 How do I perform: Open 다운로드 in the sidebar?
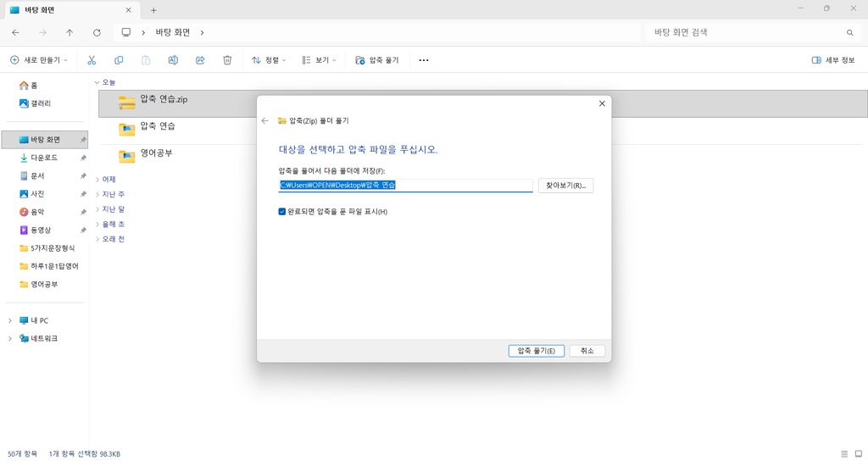[39, 158]
